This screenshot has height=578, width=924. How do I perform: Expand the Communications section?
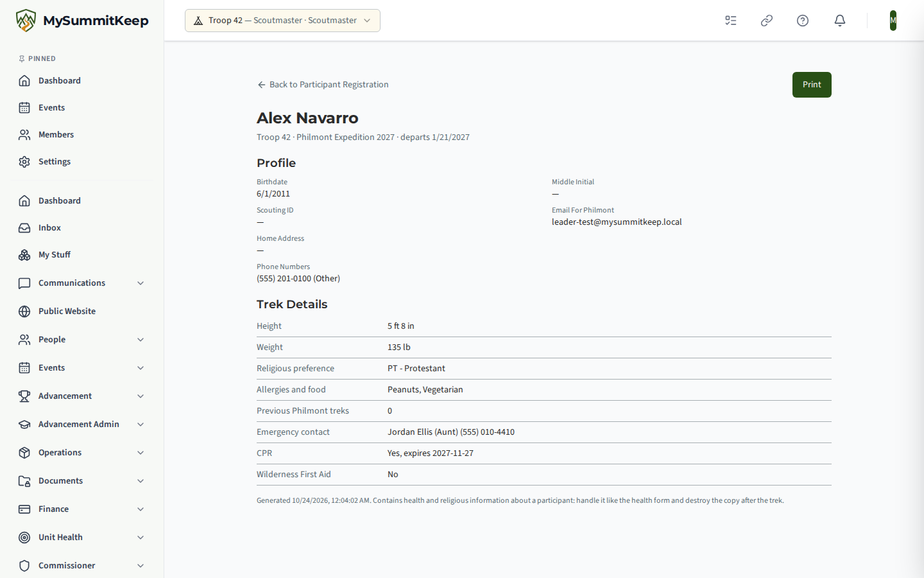82,283
